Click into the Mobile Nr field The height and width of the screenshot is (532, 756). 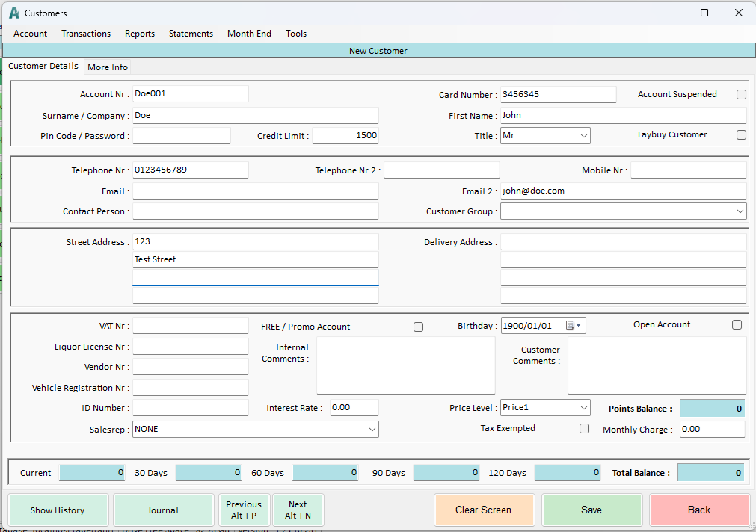click(x=688, y=170)
